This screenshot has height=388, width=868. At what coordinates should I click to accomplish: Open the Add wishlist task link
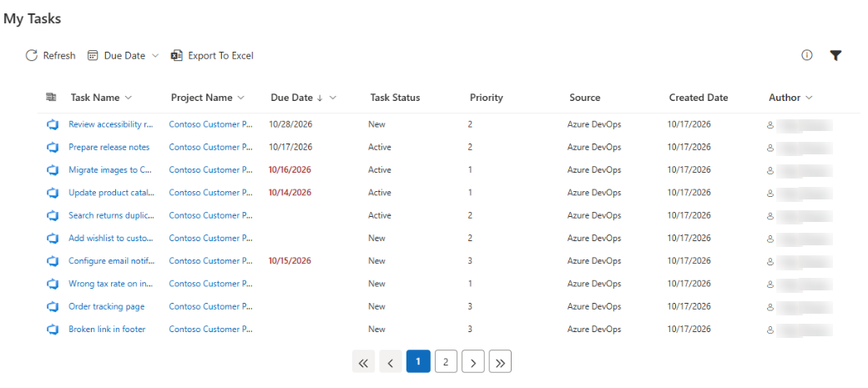pos(111,238)
